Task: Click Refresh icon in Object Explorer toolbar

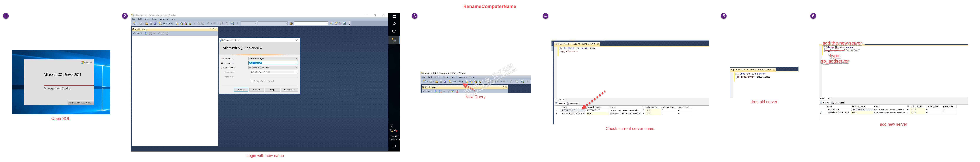Action: (x=162, y=34)
